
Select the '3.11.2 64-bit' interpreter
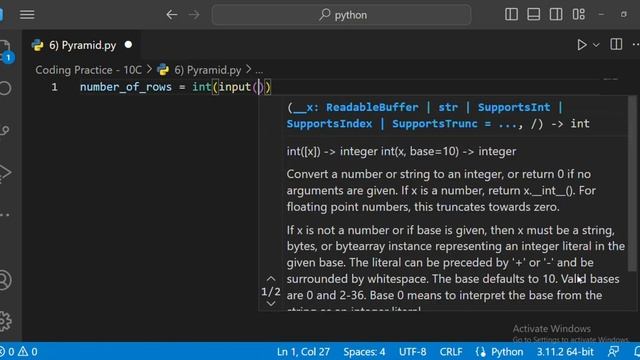point(565,352)
